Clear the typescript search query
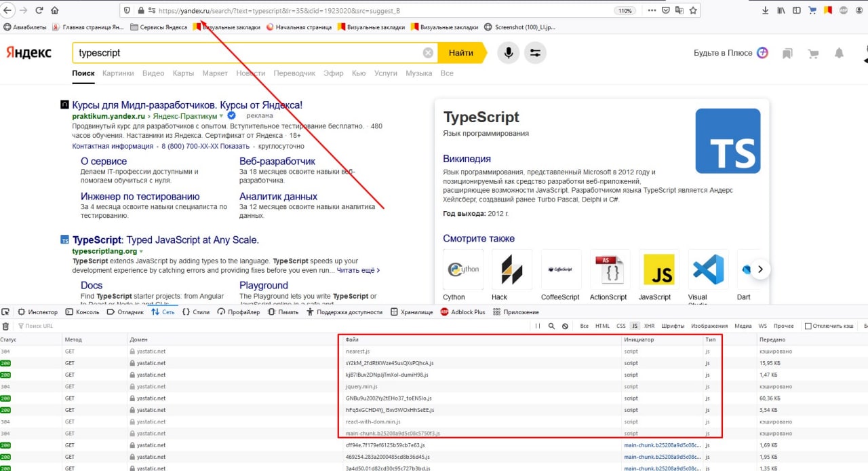868x471 pixels. 428,53
